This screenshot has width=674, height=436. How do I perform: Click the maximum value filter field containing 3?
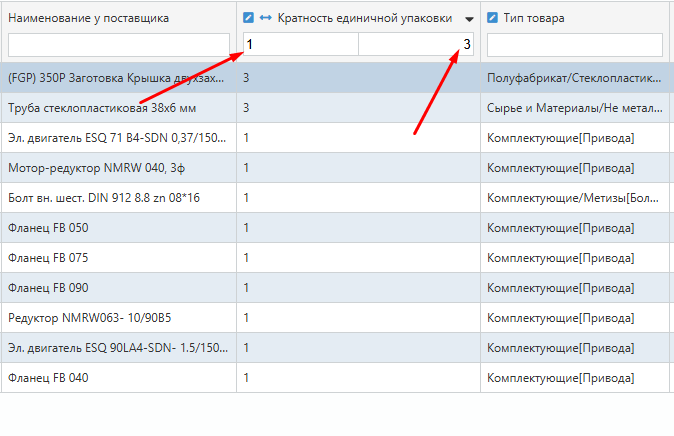click(x=416, y=45)
